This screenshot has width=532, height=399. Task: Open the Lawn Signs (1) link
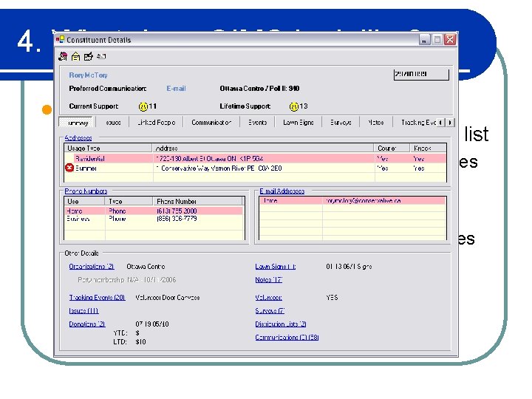[x=276, y=266]
